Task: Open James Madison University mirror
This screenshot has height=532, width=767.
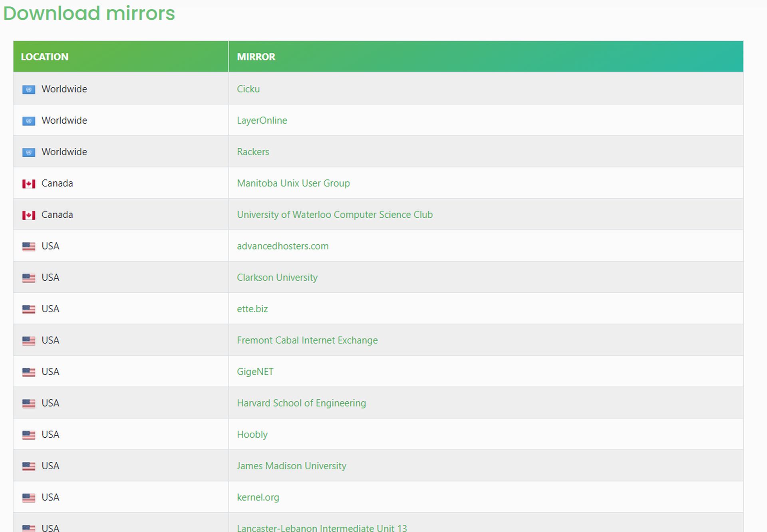Action: 291,466
